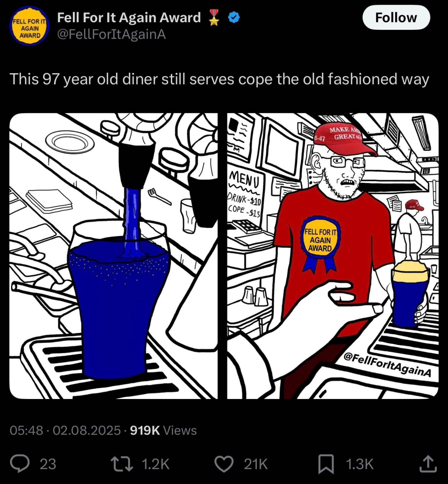
Task: Open the left cartoon image of blue drink
Action: (x=114, y=256)
